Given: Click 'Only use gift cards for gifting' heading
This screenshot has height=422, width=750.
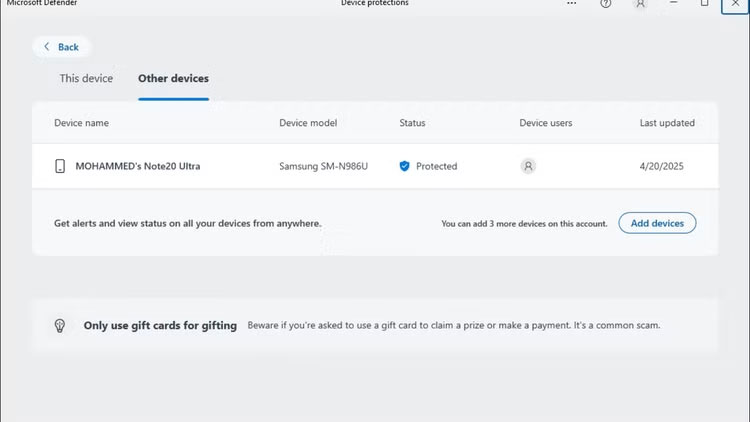Looking at the screenshot, I should 160,325.
